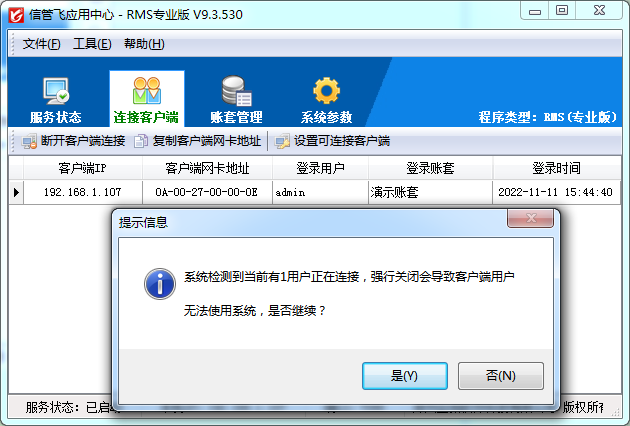Open the 系统参数 gear icon
630x426 pixels.
[x=326, y=91]
